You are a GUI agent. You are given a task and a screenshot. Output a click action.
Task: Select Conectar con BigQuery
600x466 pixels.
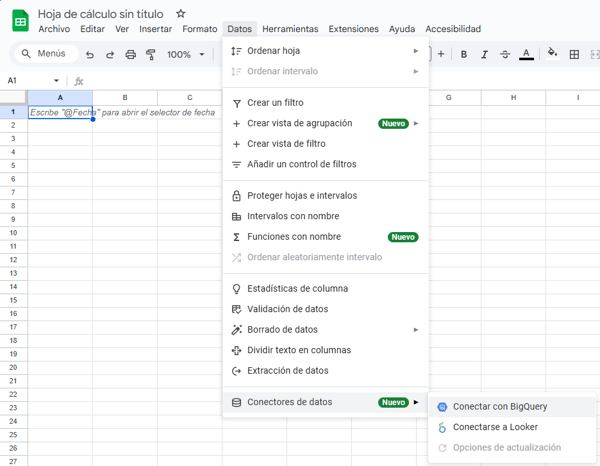click(512, 407)
